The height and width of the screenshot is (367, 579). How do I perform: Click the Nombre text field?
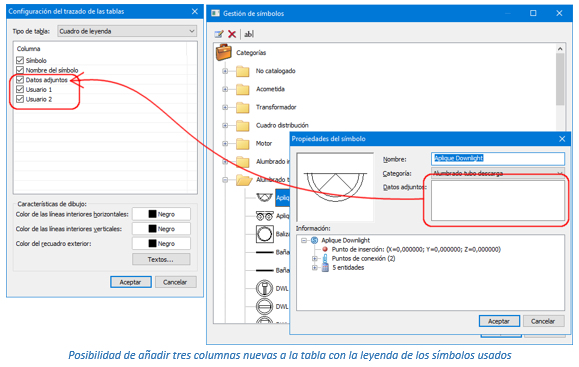(x=498, y=158)
